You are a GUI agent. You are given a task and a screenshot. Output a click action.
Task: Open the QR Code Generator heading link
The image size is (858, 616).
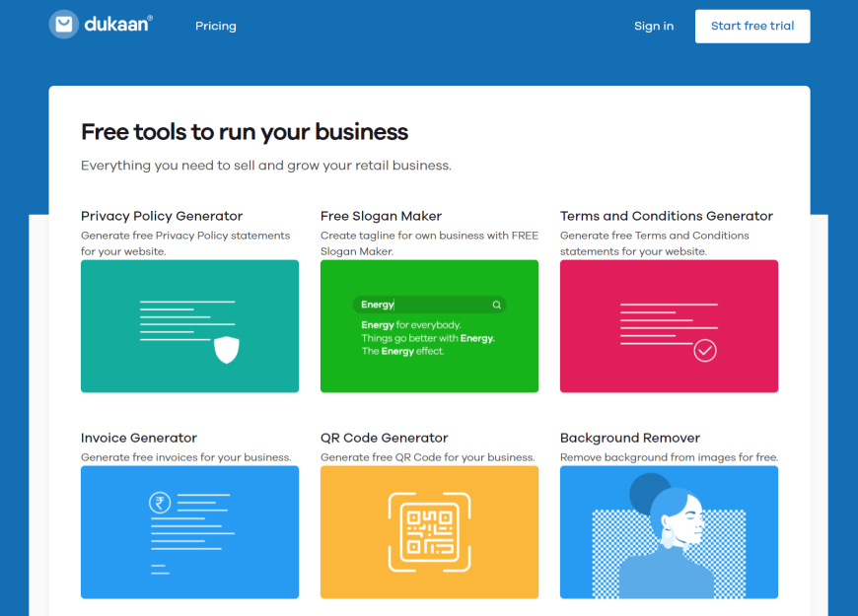coord(384,438)
